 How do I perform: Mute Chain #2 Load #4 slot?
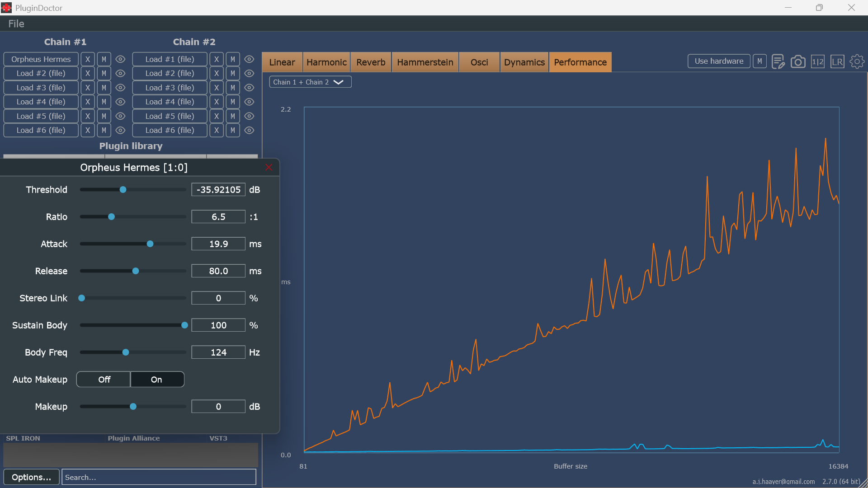[x=233, y=102]
